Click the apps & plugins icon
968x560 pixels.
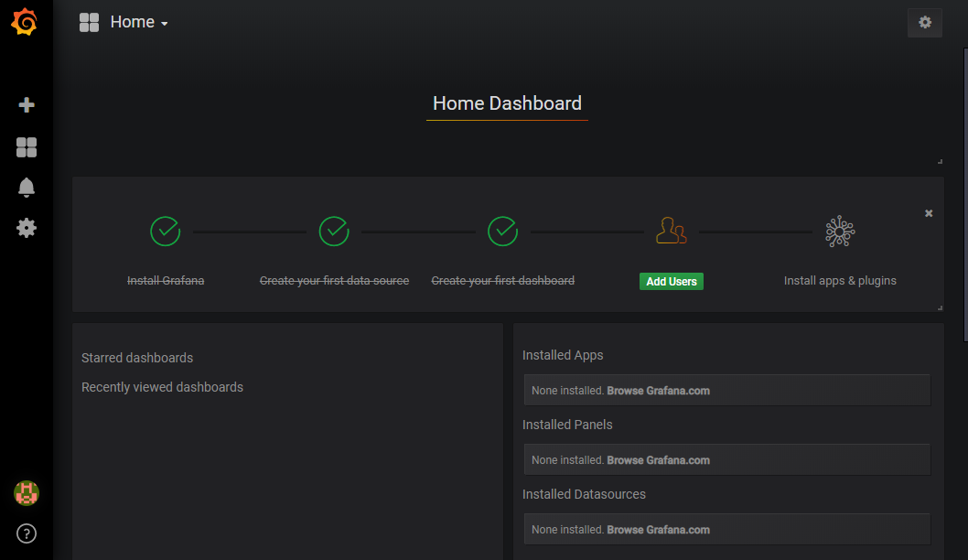point(840,232)
